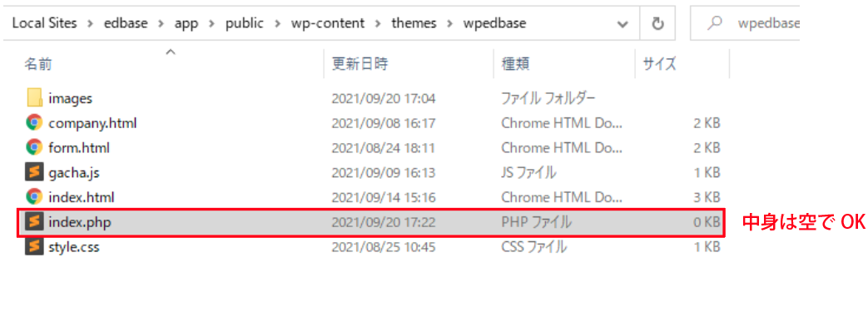
Task: Go to edbase in breadcrumb
Action: [x=126, y=23]
